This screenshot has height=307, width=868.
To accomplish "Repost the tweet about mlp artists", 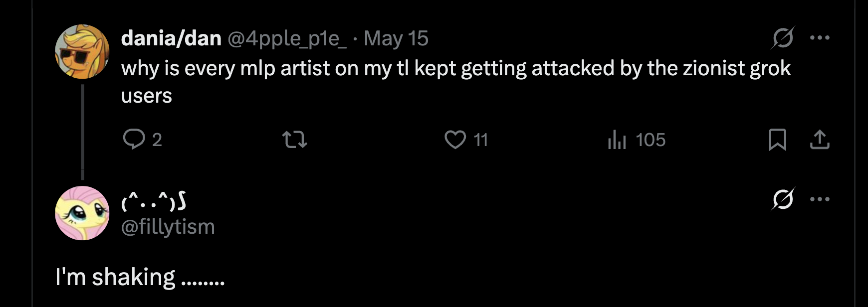I will tap(295, 140).
